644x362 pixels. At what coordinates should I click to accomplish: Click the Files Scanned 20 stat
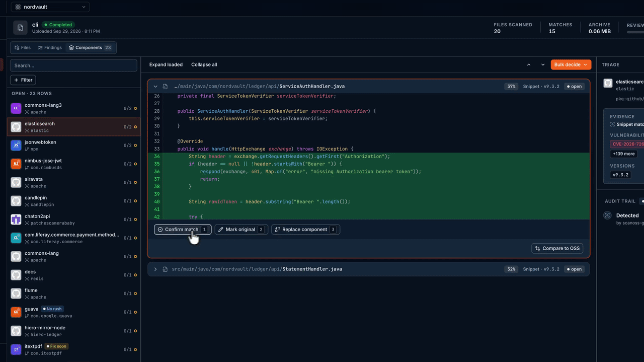coord(513,28)
